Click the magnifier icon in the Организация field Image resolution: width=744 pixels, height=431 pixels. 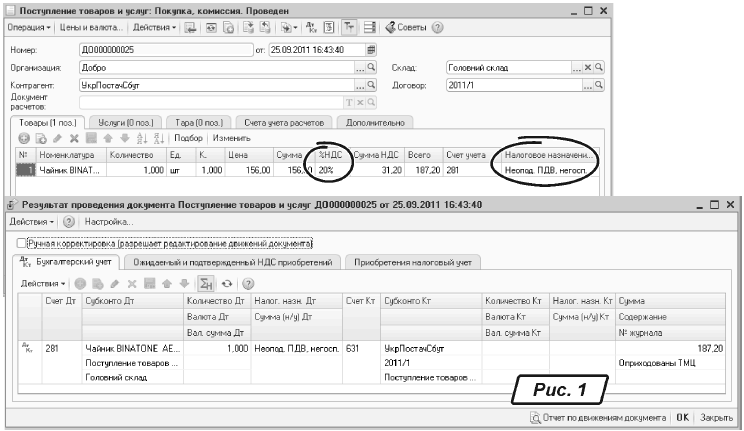pos(372,68)
